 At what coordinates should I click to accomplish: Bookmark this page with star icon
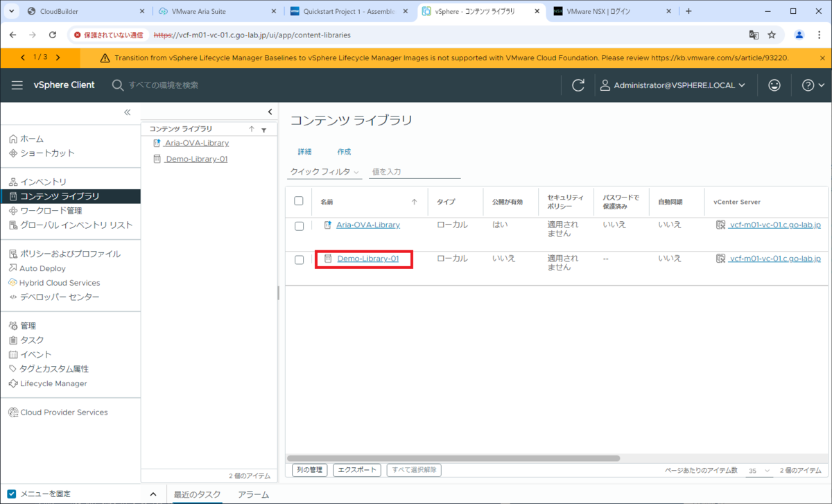(772, 35)
